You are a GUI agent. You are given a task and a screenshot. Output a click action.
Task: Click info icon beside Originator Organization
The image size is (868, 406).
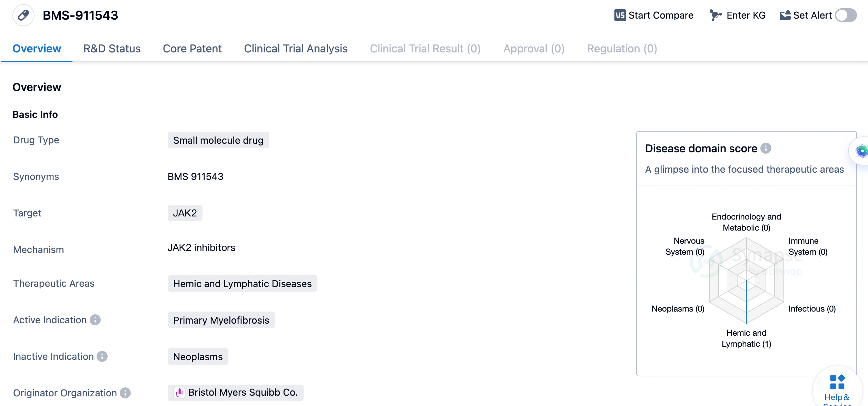point(125,393)
